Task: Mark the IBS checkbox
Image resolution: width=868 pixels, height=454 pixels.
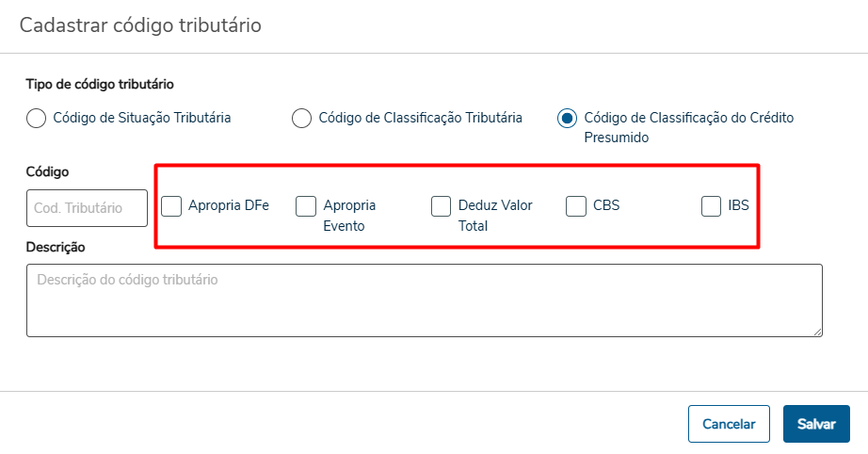Action: pos(712,205)
